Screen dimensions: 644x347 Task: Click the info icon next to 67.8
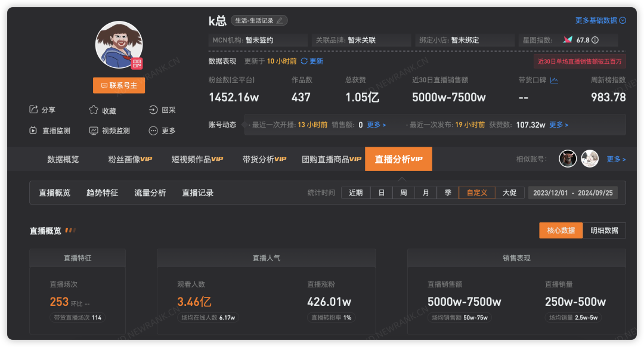coord(595,40)
